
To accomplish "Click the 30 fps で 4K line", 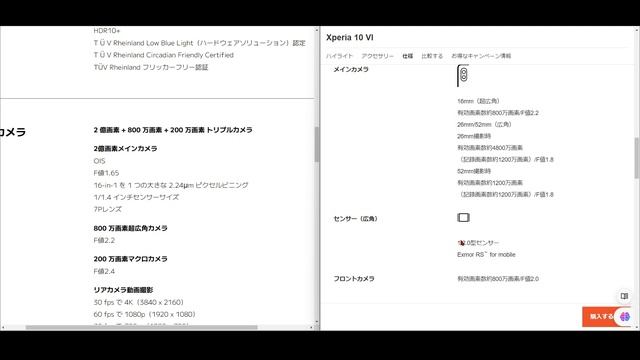I will click(x=138, y=302).
